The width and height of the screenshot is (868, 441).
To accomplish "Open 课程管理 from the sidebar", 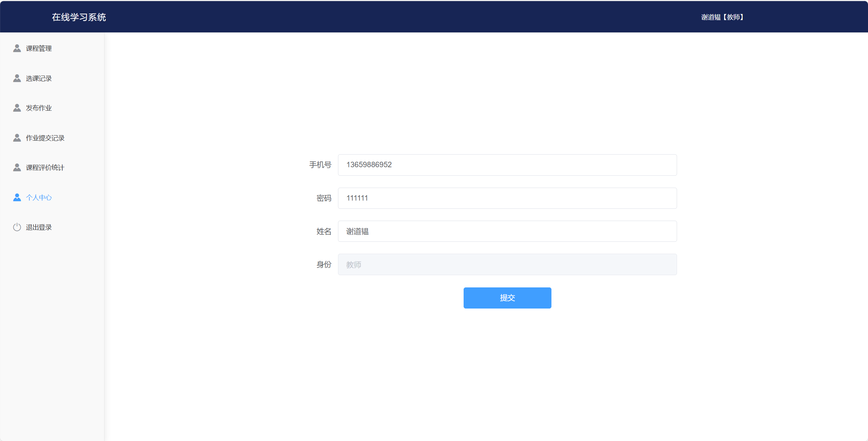I will [x=38, y=48].
